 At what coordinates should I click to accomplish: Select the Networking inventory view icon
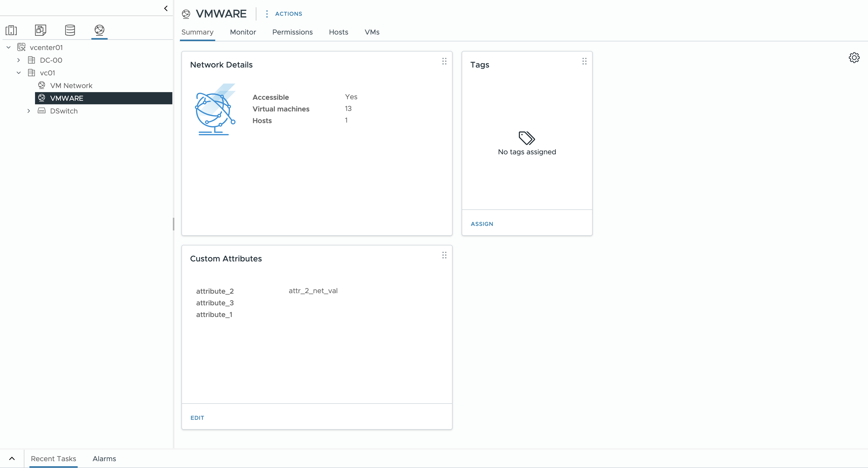(x=99, y=30)
